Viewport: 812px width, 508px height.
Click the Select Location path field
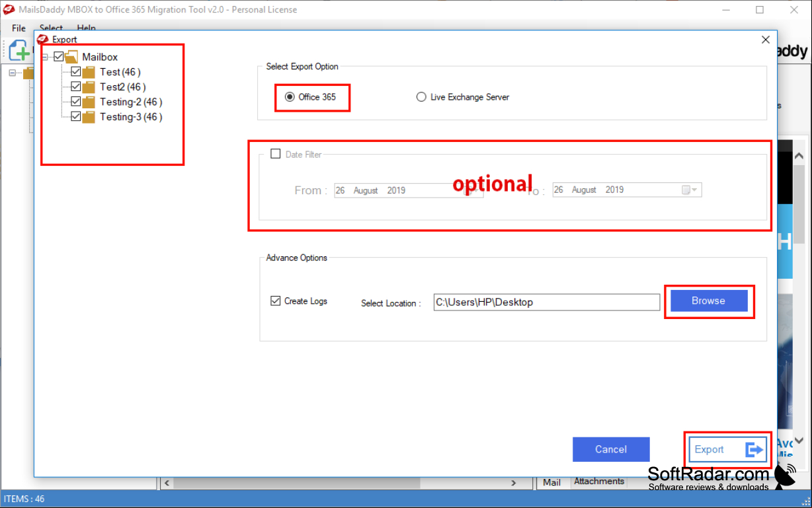[547, 302]
